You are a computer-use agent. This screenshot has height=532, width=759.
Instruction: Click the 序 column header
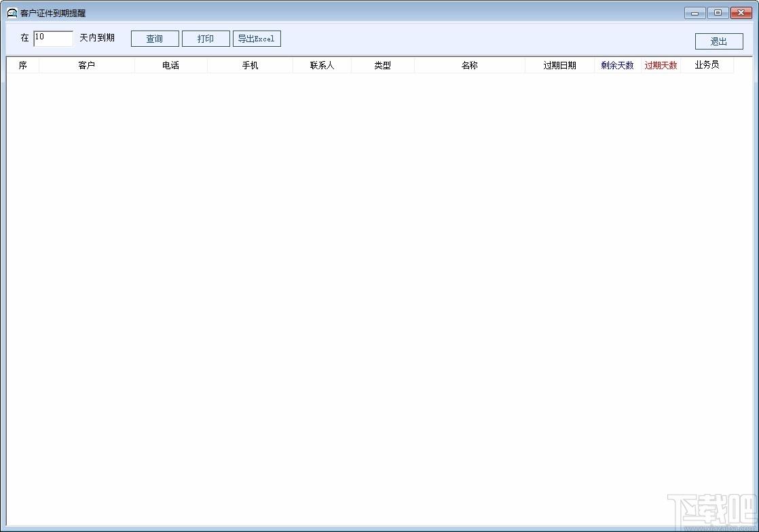[x=23, y=65]
